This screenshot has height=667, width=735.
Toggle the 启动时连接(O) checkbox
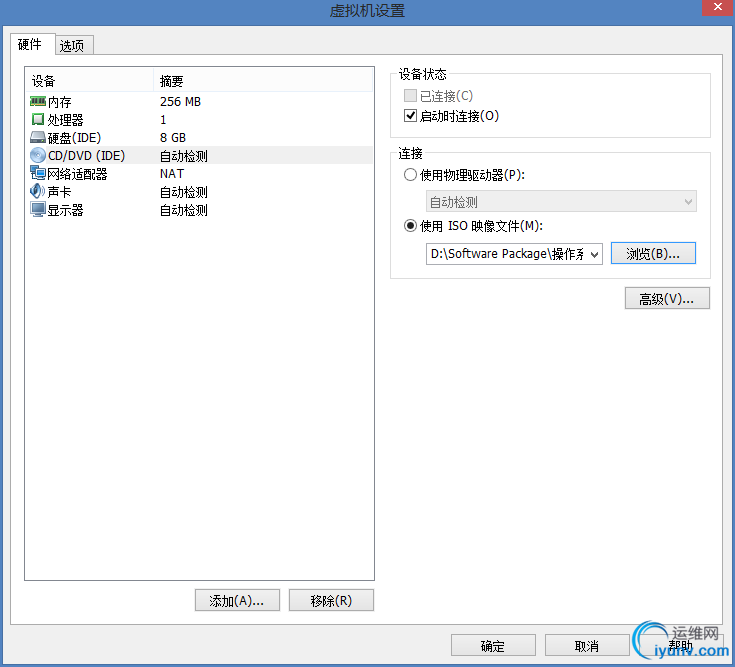click(410, 115)
